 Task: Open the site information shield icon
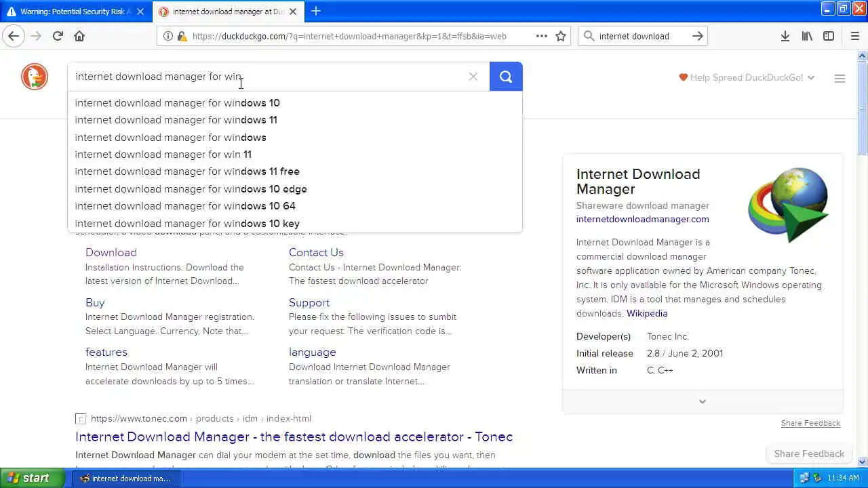(168, 36)
